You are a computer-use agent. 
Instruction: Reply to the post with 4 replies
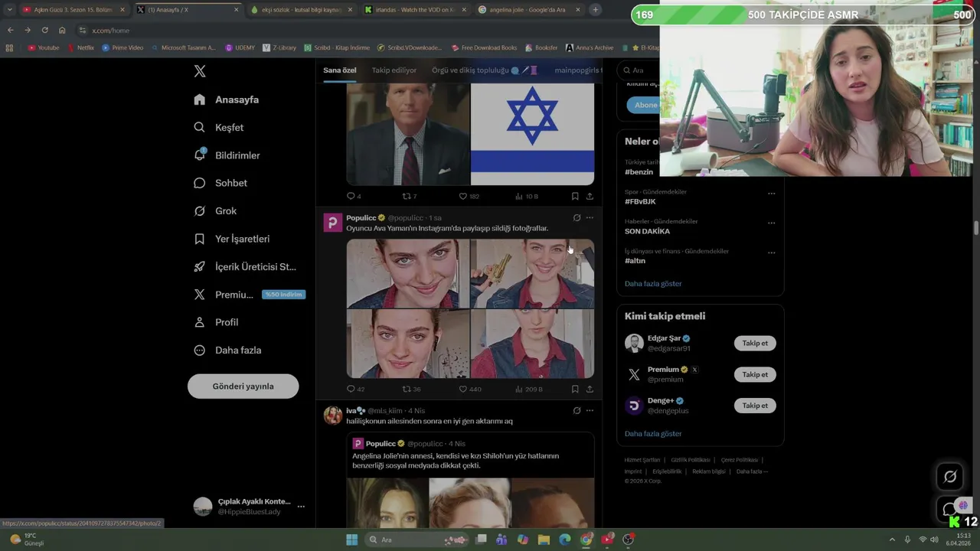pos(354,197)
